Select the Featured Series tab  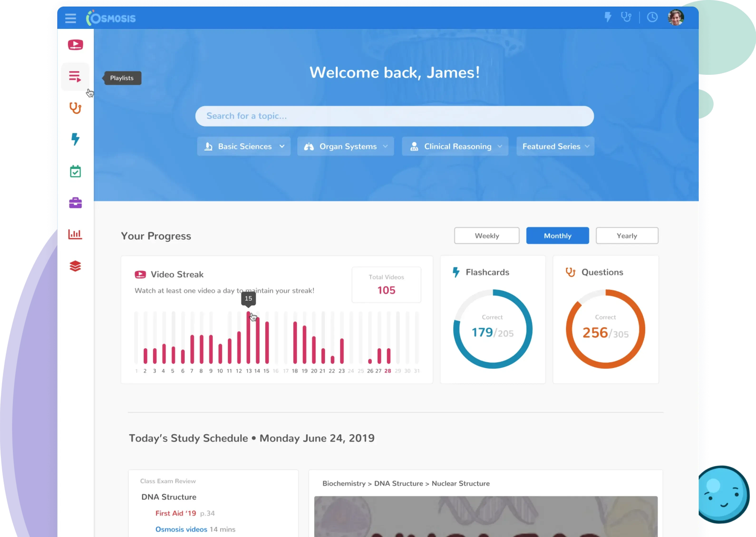[555, 146]
